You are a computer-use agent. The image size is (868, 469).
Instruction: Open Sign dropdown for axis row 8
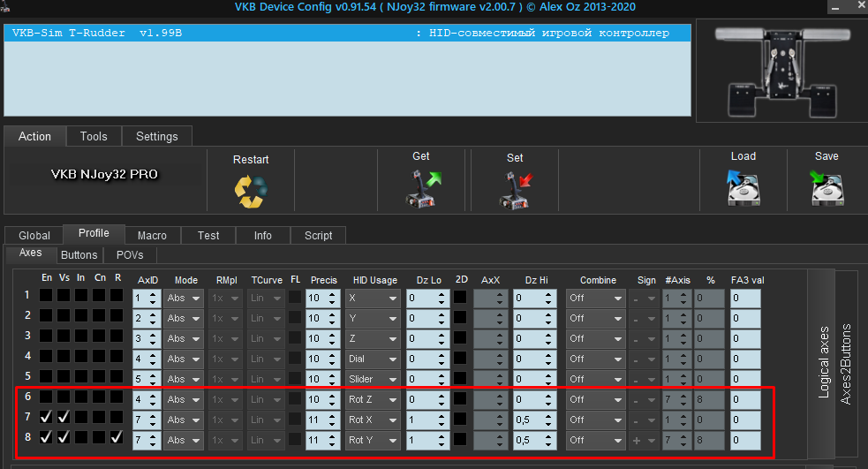(x=644, y=440)
